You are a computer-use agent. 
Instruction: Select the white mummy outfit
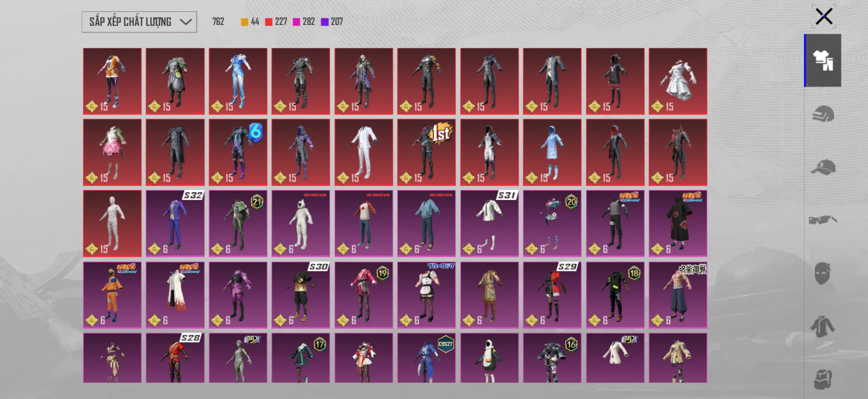pos(112,224)
